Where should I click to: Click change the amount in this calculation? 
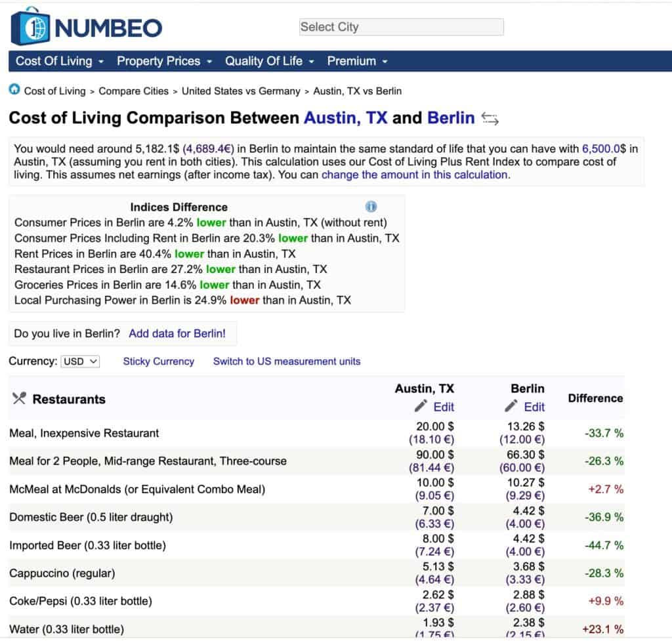415,175
